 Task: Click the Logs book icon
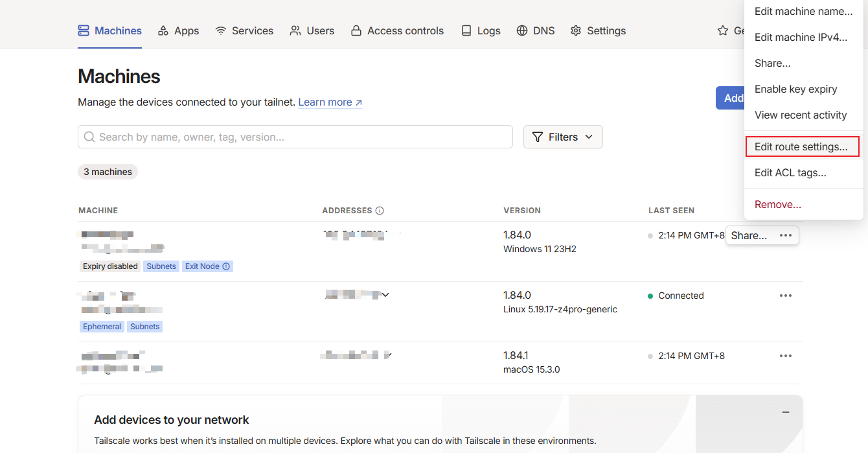466,30
